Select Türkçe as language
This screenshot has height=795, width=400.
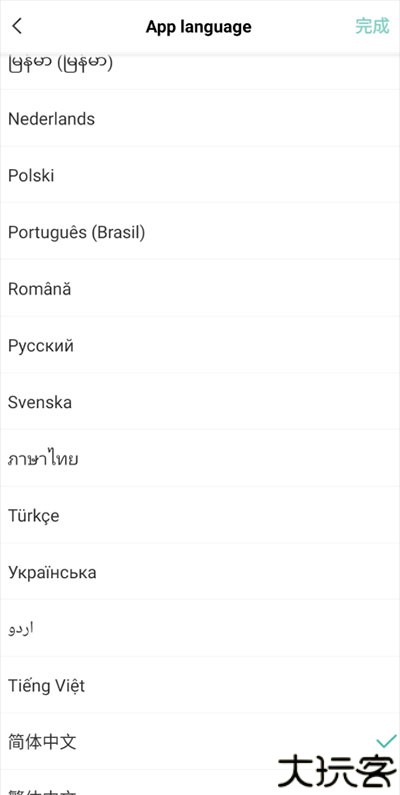pyautogui.click(x=200, y=516)
